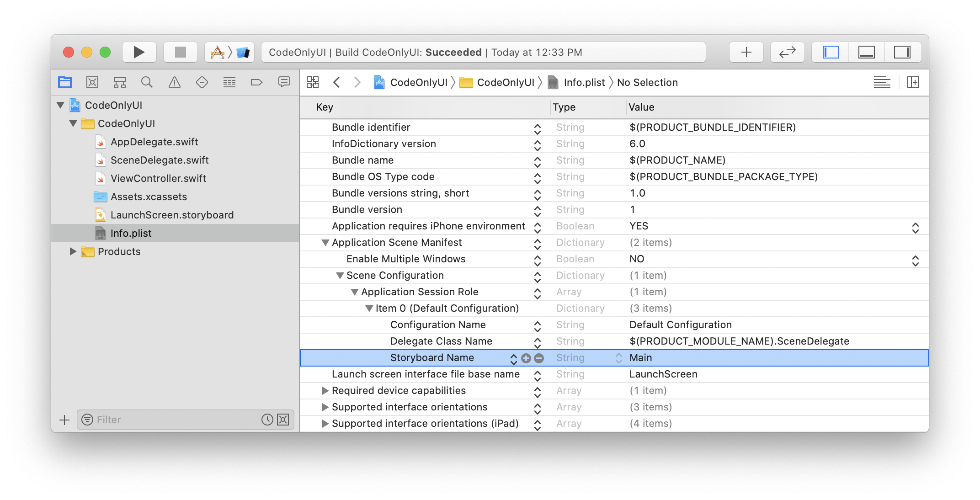The height and width of the screenshot is (500, 980).
Task: Remove the Storyboard Name row
Action: point(539,358)
